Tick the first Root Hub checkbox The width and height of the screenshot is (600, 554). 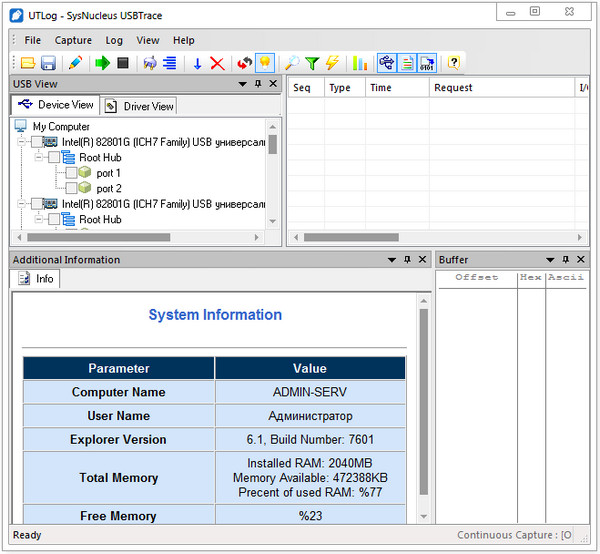pos(54,158)
